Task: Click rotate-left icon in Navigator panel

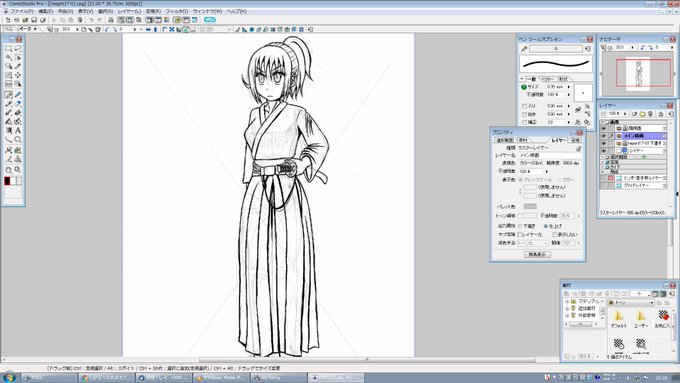Action: 643,47
